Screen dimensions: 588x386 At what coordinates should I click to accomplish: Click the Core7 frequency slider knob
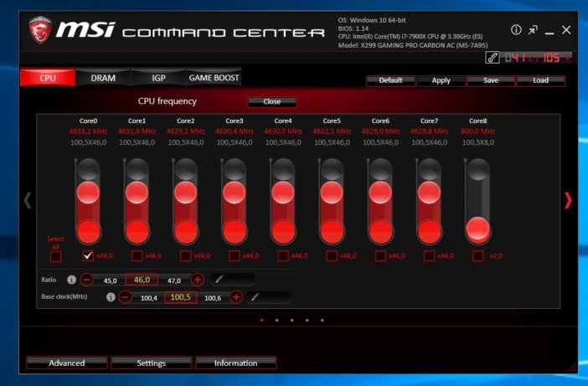(430, 193)
